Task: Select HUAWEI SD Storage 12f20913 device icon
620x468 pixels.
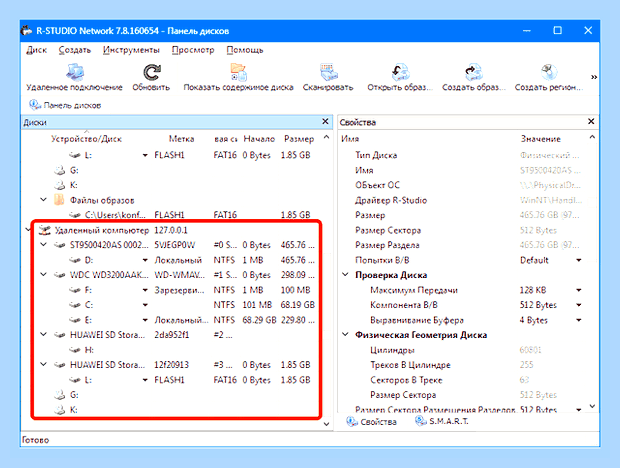Action: (x=59, y=365)
